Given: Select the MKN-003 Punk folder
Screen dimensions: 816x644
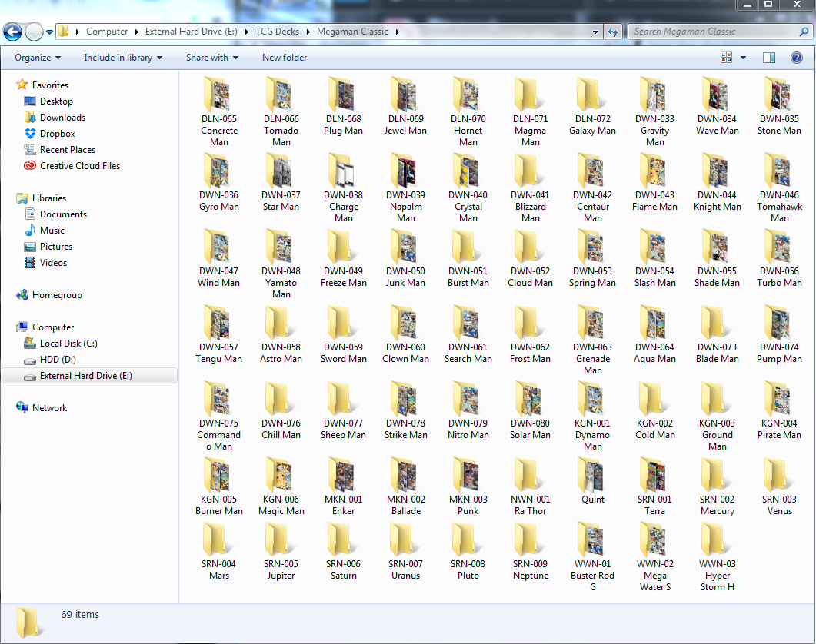Looking at the screenshot, I should pos(468,486).
